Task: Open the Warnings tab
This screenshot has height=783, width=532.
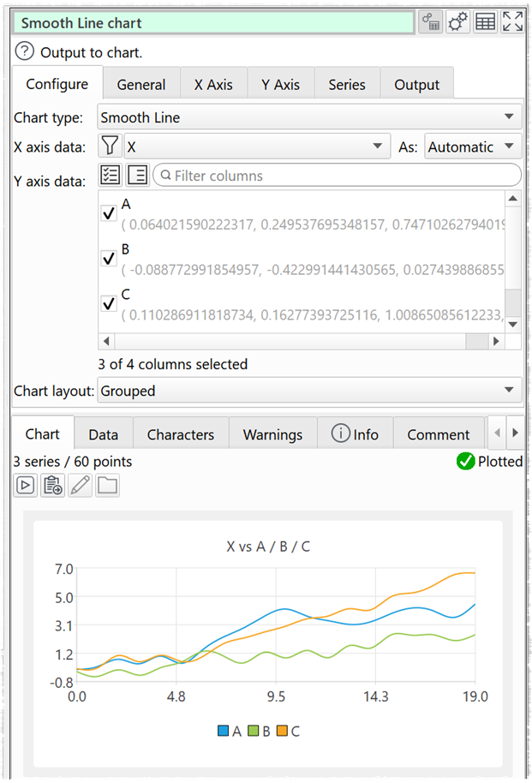Action: click(272, 434)
